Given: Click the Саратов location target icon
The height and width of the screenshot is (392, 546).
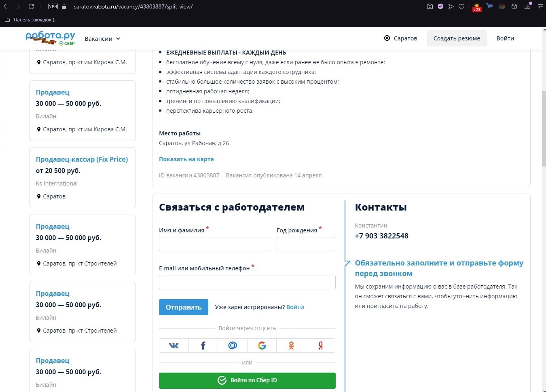Looking at the screenshot, I should (387, 38).
